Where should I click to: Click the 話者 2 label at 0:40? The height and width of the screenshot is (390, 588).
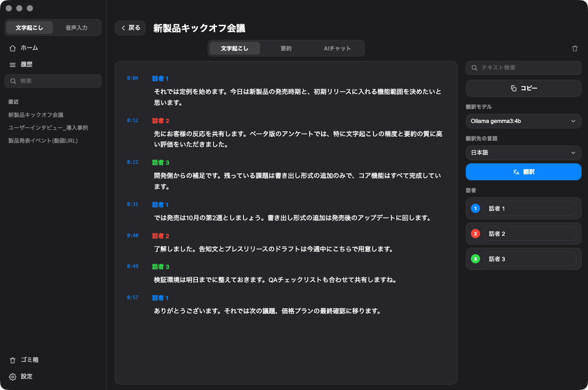coord(161,236)
